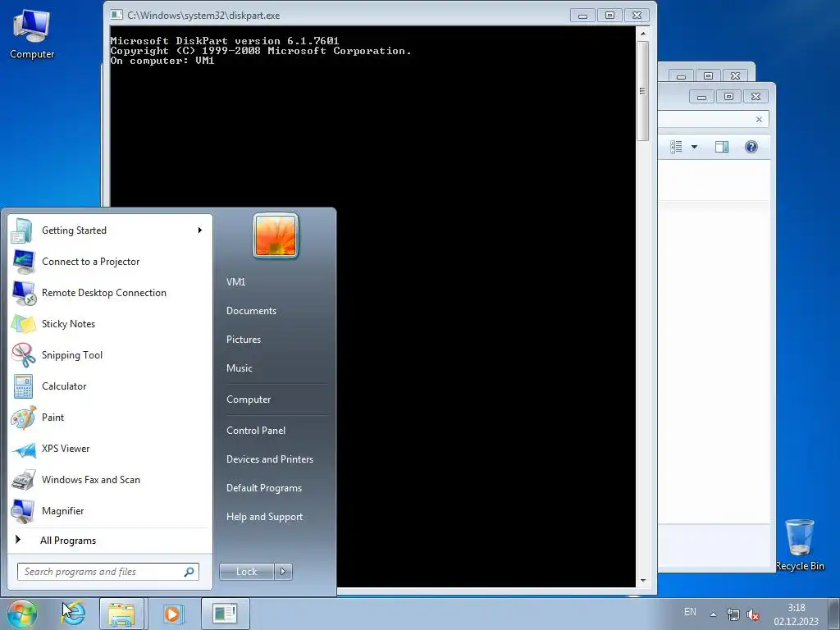Click the user account picture

[x=276, y=235]
